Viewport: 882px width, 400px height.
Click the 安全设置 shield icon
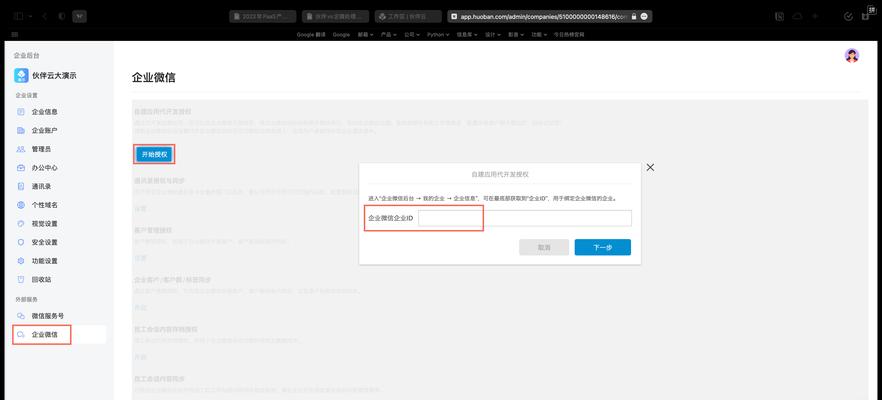point(21,242)
